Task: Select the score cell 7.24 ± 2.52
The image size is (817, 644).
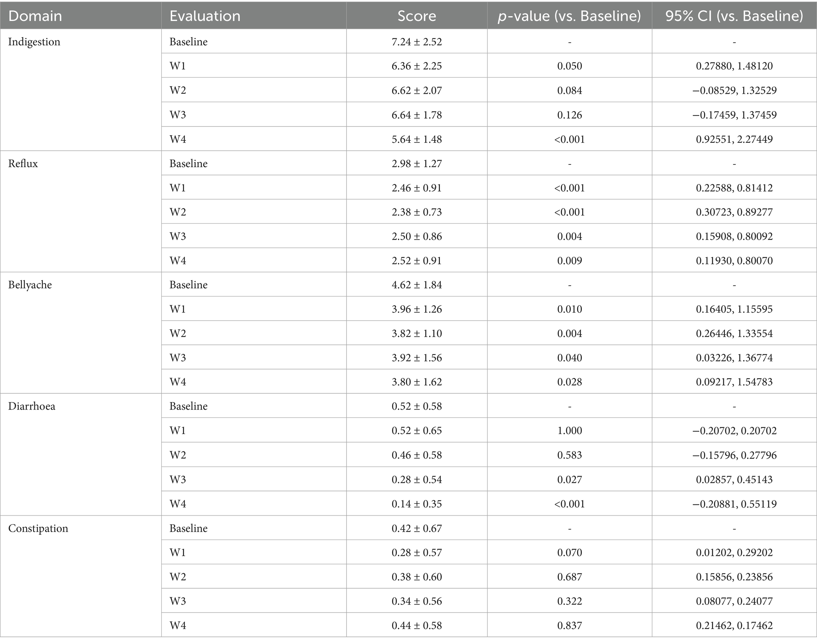Action: point(417,42)
